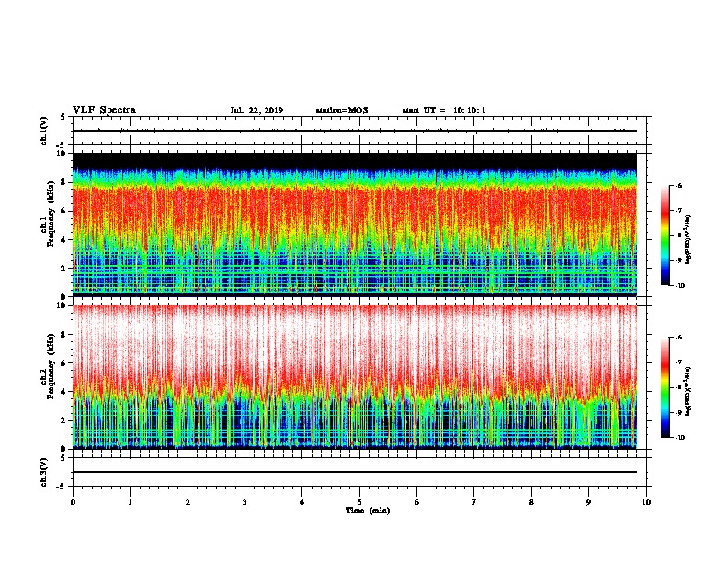Image resolution: width=728 pixels, height=563 pixels.
Task: Click the ch.1 frequency axis "8" tick label
Action: pos(64,182)
